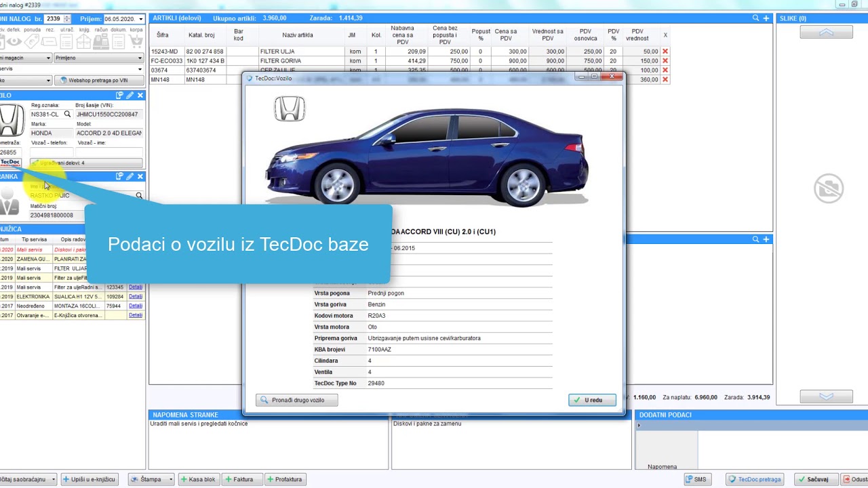
Task: Click the search icon in ARTIKLI header
Action: coord(755,18)
